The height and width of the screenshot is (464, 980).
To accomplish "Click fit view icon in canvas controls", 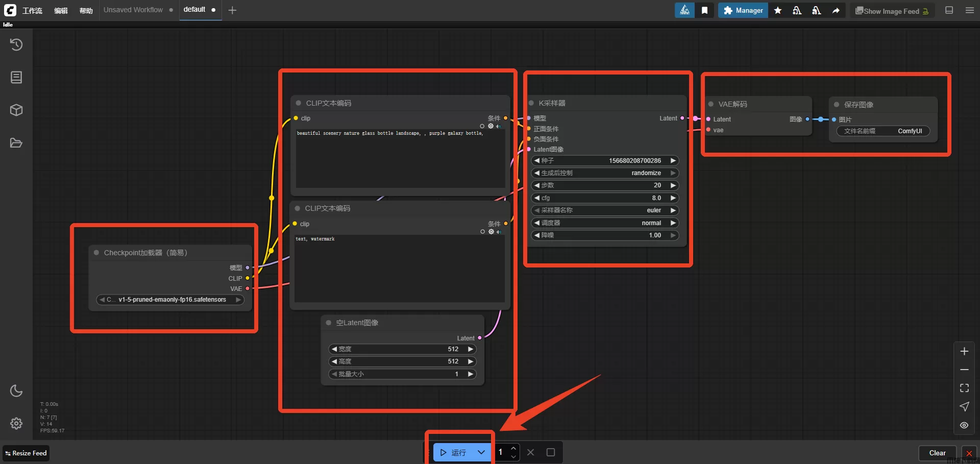I will [964, 388].
